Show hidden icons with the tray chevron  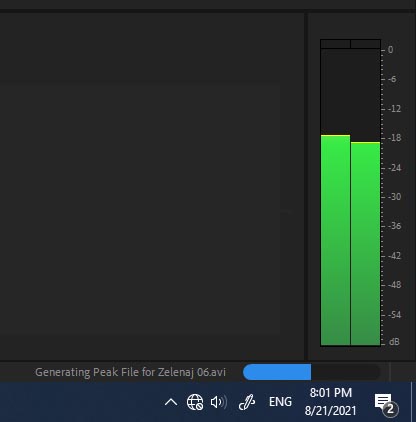pyautogui.click(x=171, y=402)
